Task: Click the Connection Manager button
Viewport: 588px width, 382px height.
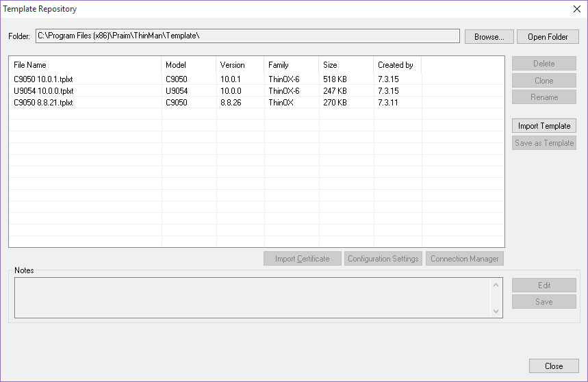Action: point(465,259)
